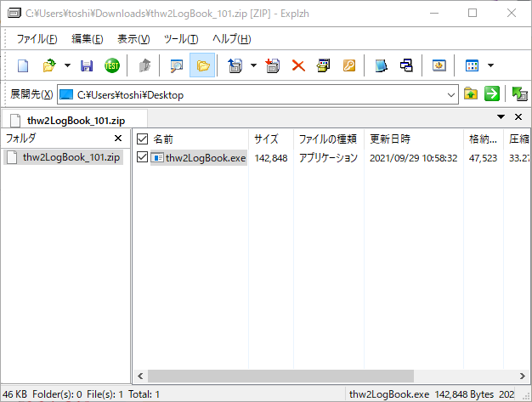Select the thw2LogBook.exe file name
Viewport: 532px width, 402px height.
(x=206, y=158)
